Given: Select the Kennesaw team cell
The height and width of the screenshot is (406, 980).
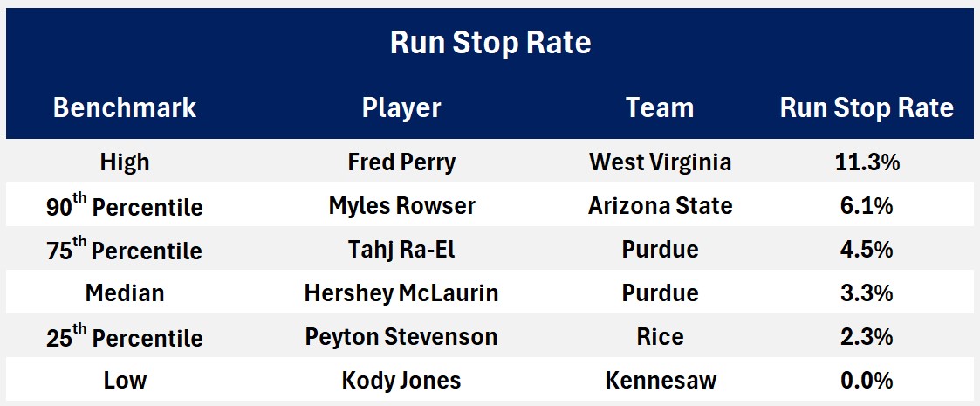Looking at the screenshot, I should pyautogui.click(x=660, y=381).
